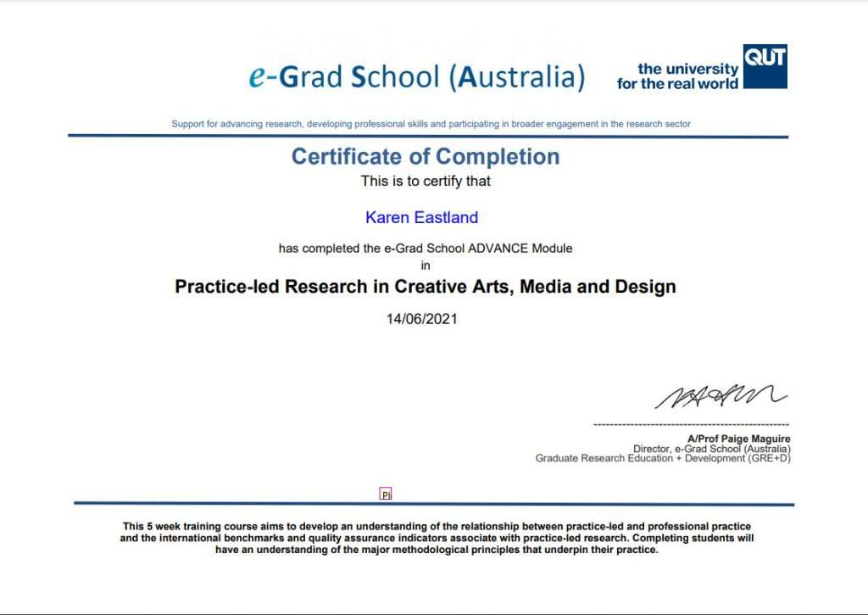
Task: Click the date 14/06/2021
Action: coord(421,319)
